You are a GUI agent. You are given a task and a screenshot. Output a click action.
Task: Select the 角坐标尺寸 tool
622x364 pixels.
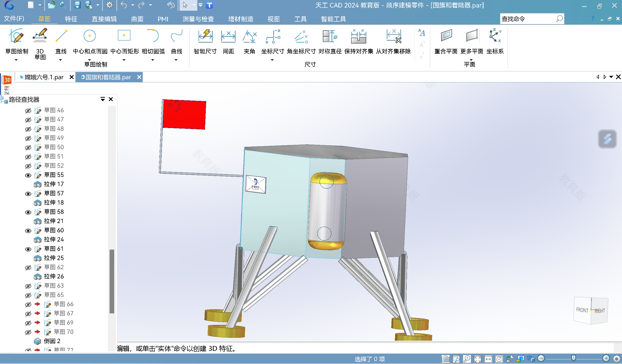pos(301,41)
